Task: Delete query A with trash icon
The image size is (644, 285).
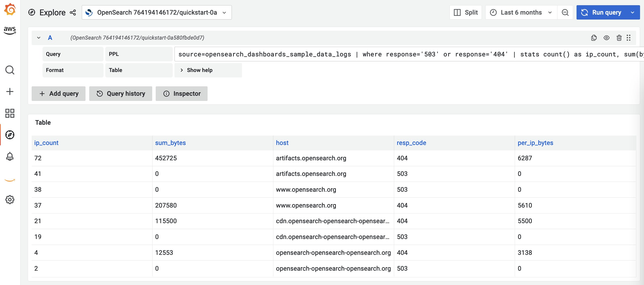Action: 619,38
